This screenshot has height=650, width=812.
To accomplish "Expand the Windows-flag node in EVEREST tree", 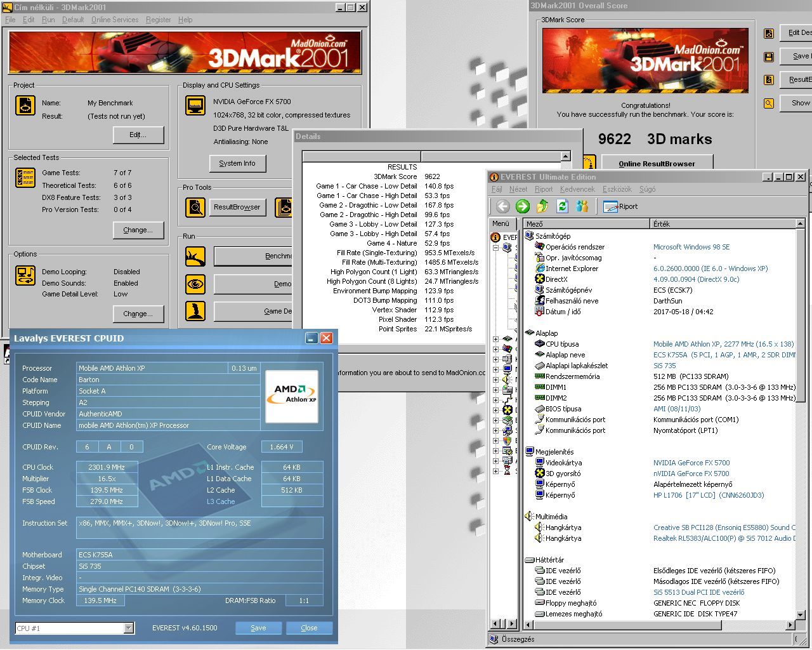I will coord(496,350).
